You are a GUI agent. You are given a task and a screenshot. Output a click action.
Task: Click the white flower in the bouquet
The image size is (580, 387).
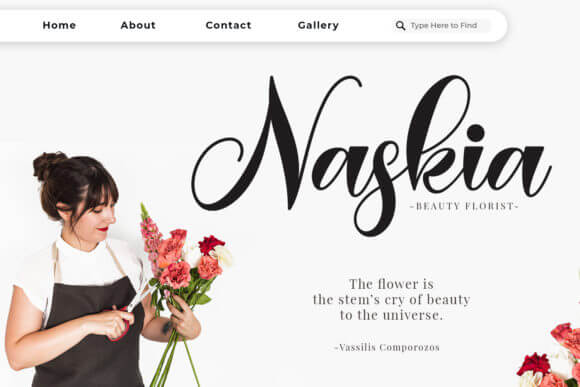click(x=222, y=256)
